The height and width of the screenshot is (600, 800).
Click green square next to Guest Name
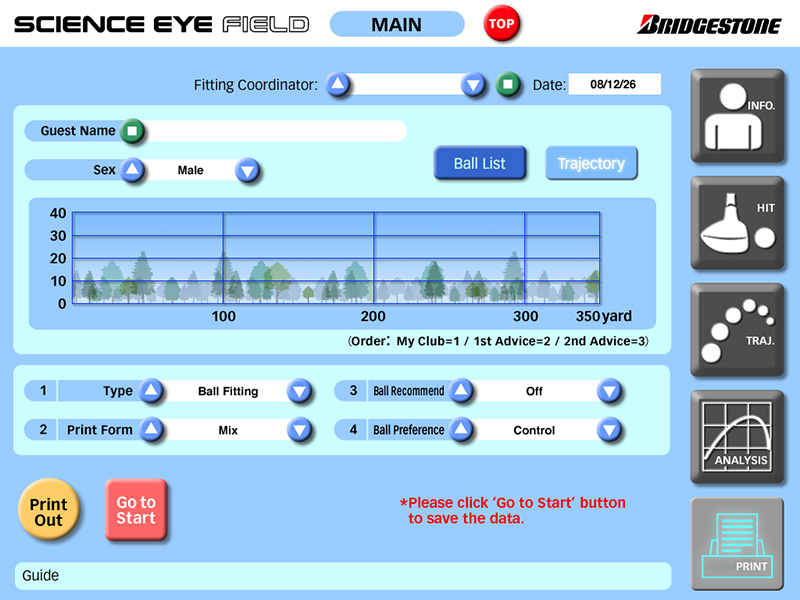click(132, 131)
